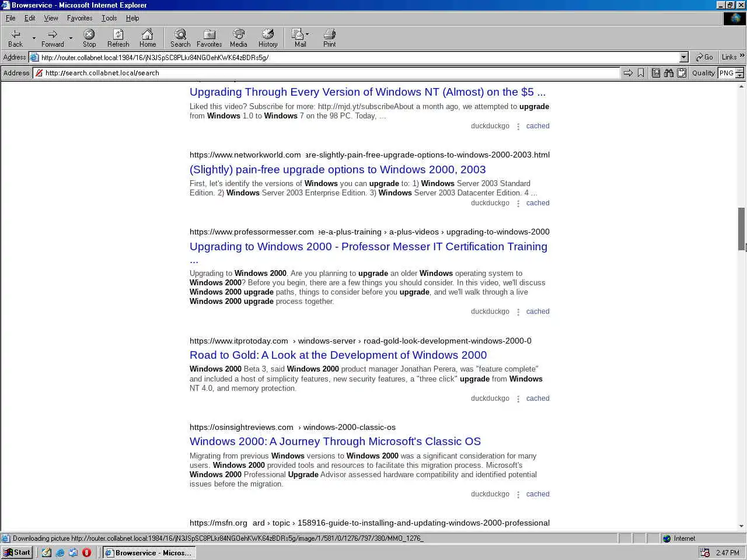Open the Windows Start menu
This screenshot has height=560, width=747.
pyautogui.click(x=17, y=552)
